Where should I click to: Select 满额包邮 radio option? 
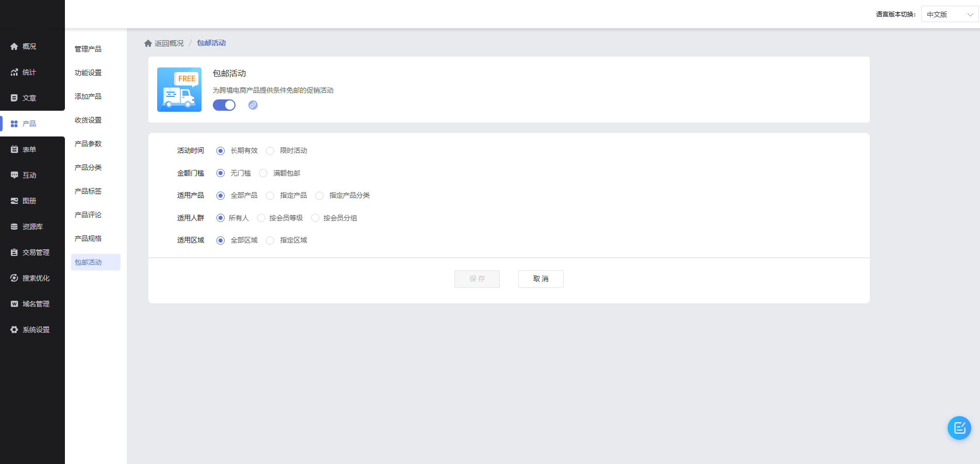(x=263, y=173)
